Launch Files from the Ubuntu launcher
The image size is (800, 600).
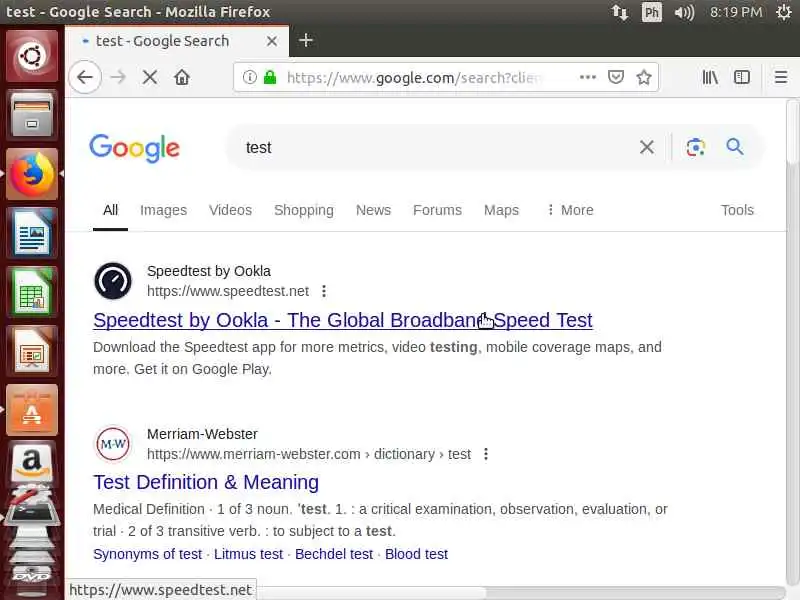32,115
